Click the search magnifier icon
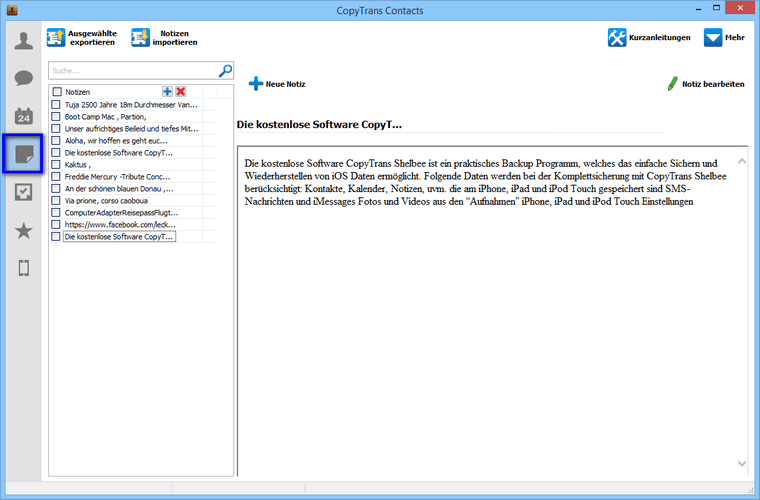 (225, 71)
